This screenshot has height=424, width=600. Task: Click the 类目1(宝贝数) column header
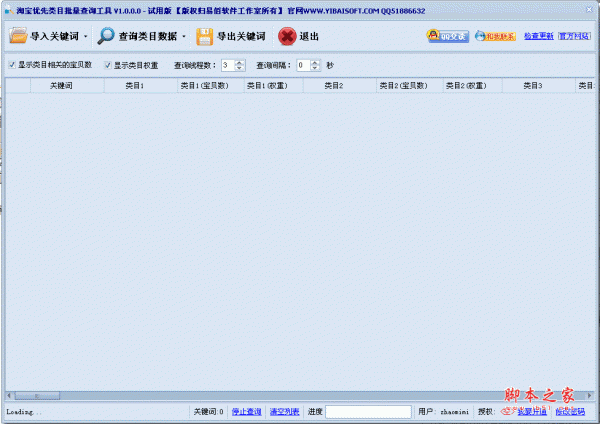(x=211, y=86)
